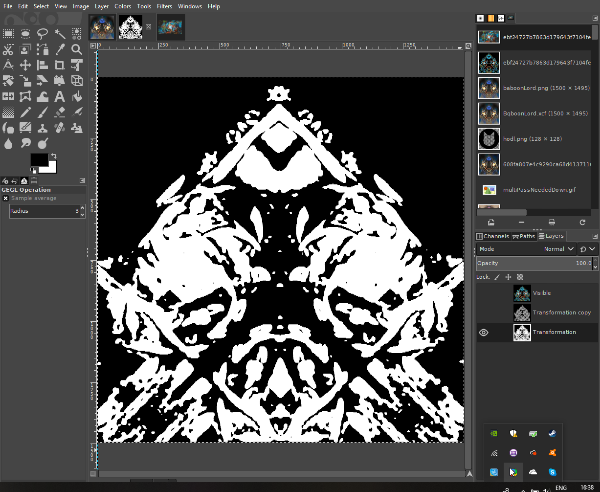
Task: Open the Filters menu
Action: pyautogui.click(x=165, y=6)
